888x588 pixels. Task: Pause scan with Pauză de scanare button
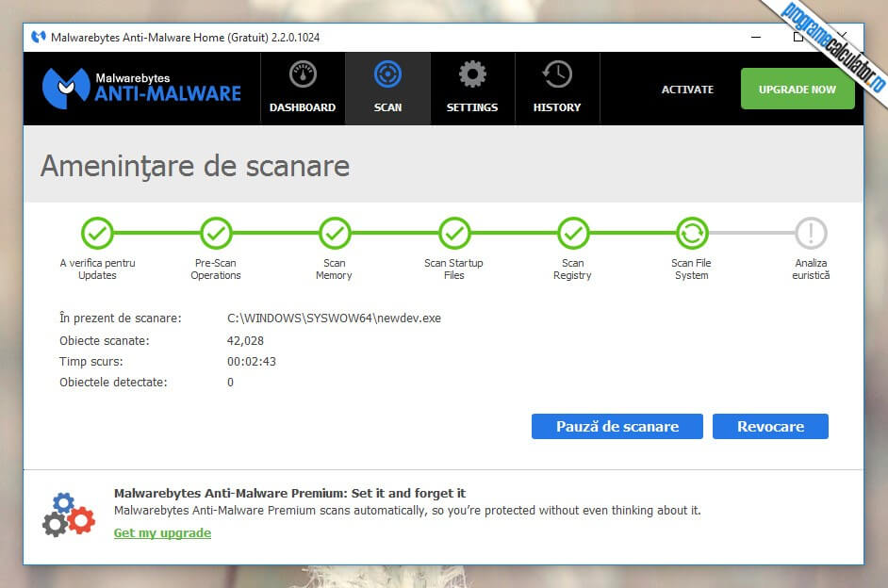(617, 426)
